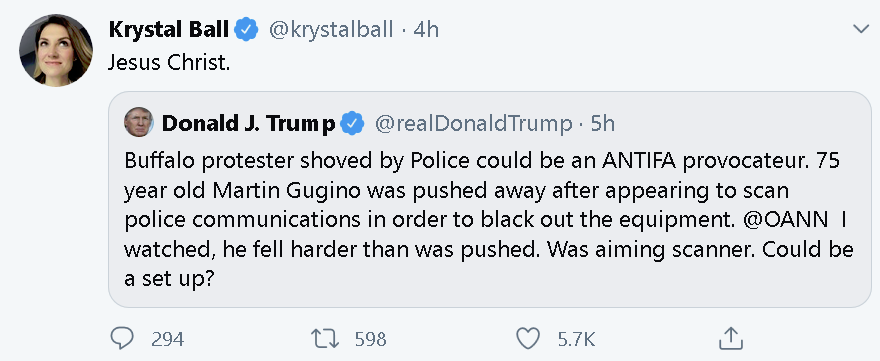Click the 598 retweets count
Viewport: 880px width, 361px height.
[x=370, y=339]
